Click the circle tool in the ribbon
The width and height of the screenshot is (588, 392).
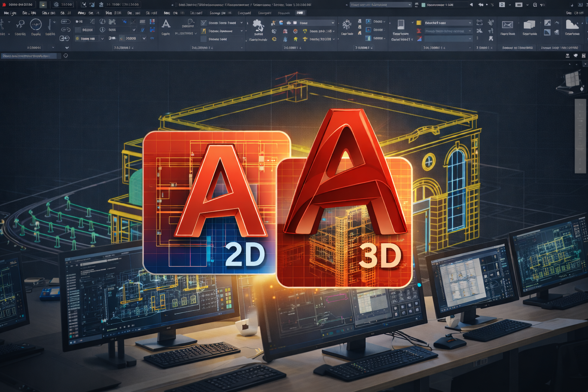coord(36,24)
